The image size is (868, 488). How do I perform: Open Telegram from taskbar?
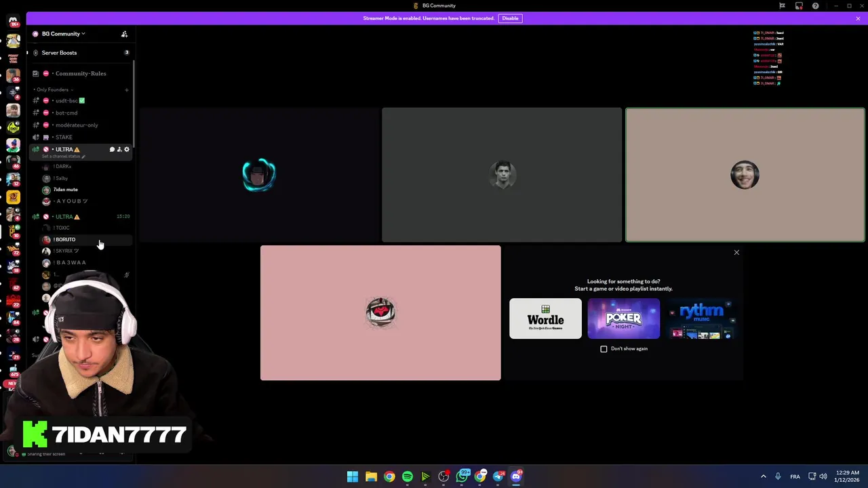(x=498, y=477)
